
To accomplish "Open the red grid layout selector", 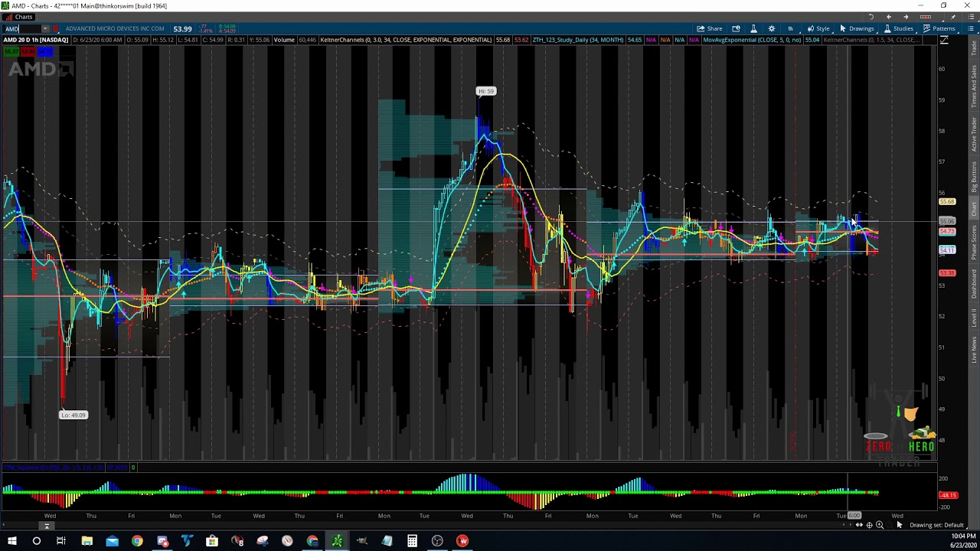I will [925, 17].
